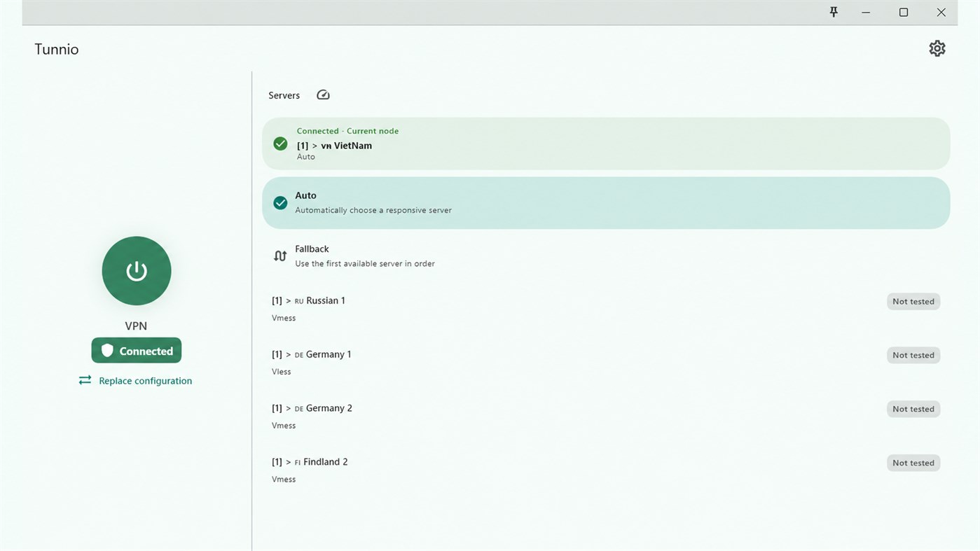980x551 pixels.
Task: Click the VPN label below power button
Action: coord(136,326)
